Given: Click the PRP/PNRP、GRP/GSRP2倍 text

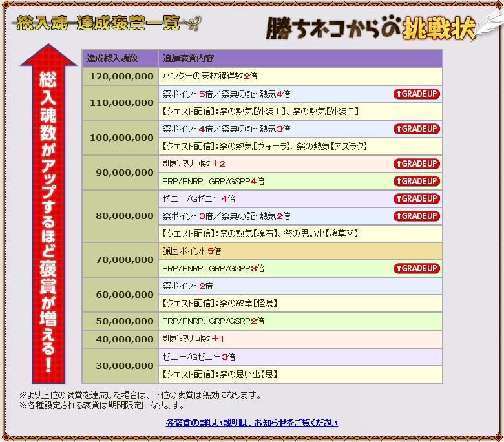Looking at the screenshot, I should (x=213, y=321).
